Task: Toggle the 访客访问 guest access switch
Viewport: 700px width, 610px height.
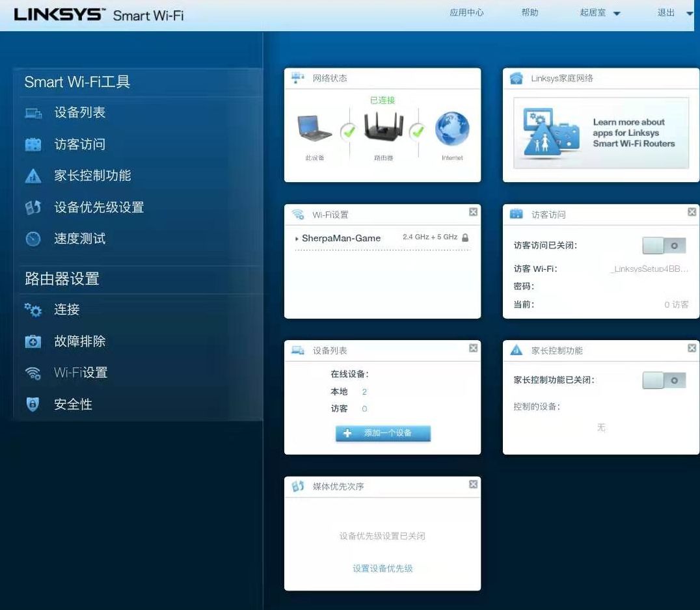Action: pyautogui.click(x=664, y=245)
